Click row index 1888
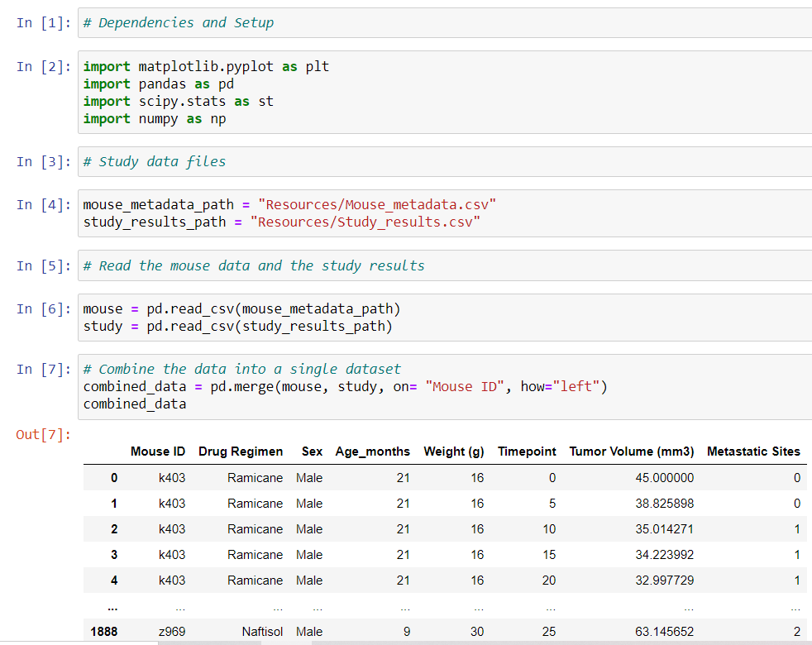 pos(104,632)
